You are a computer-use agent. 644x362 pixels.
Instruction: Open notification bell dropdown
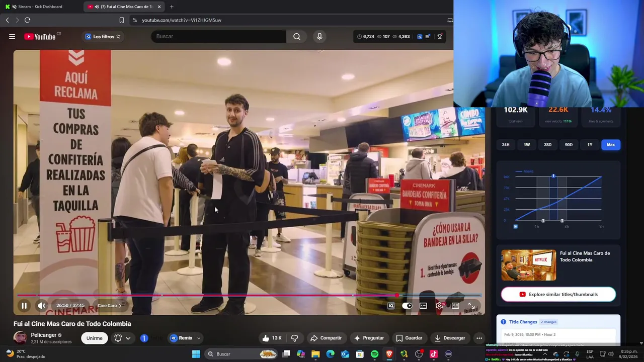point(122,338)
